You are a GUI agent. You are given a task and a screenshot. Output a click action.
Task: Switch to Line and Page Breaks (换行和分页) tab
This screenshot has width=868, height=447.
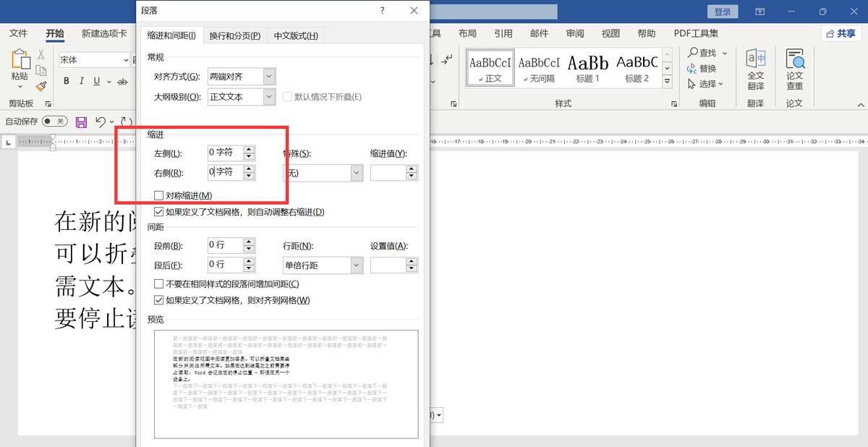coord(235,35)
